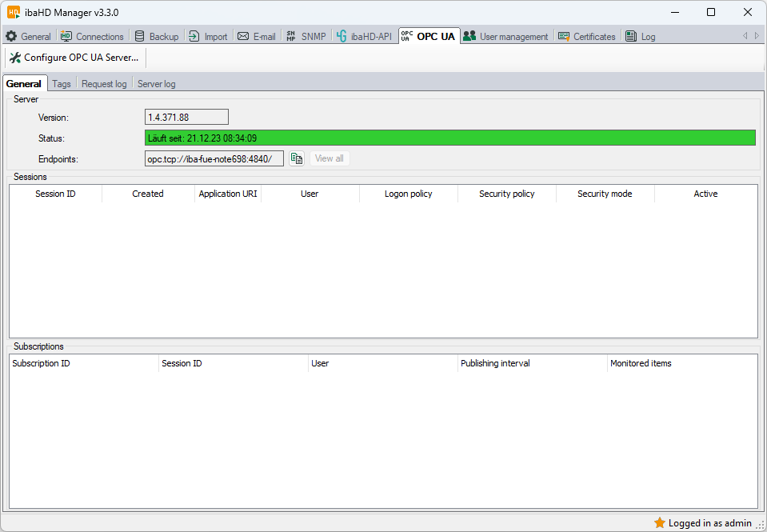Click the Application URI column header
Viewport: 767px width, 532px height.
click(x=228, y=194)
